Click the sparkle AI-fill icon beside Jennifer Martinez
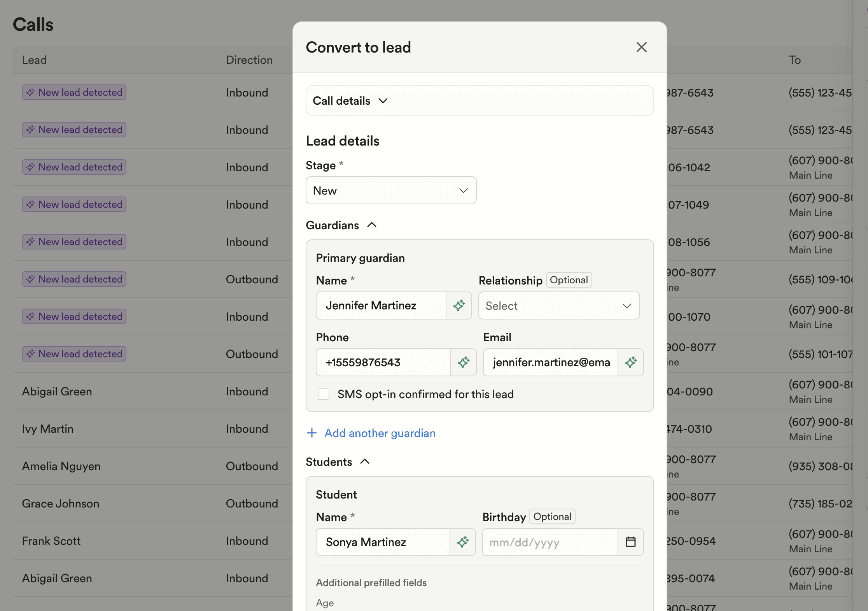Screen dimensions: 868x611 point(459,305)
